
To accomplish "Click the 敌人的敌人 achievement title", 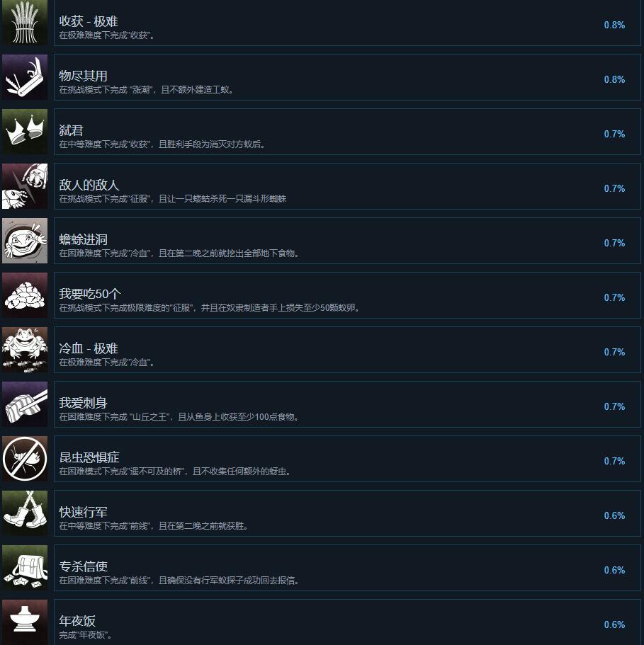I will tap(89, 185).
